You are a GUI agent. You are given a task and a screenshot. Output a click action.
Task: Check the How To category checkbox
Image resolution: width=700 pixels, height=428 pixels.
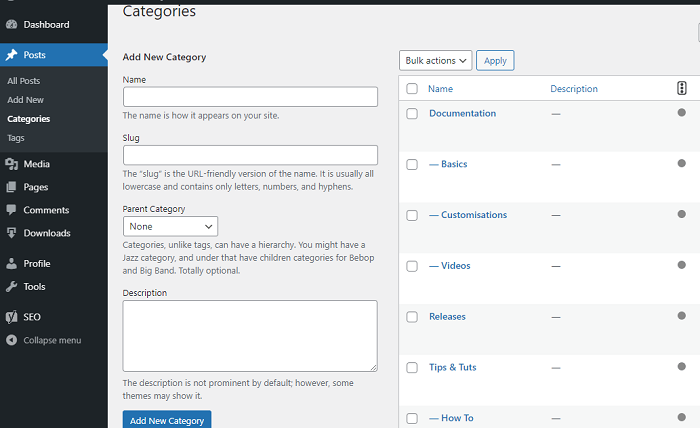(412, 419)
